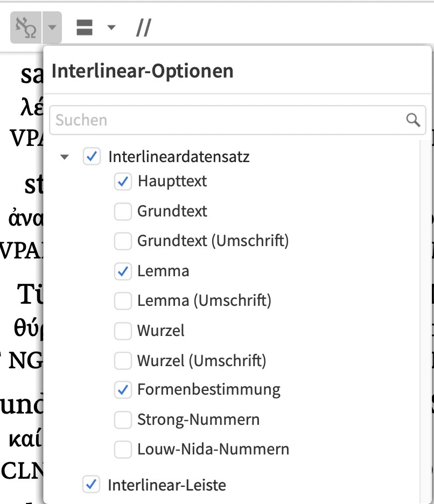Click the two-bar layout toolbar icon

(85, 27)
